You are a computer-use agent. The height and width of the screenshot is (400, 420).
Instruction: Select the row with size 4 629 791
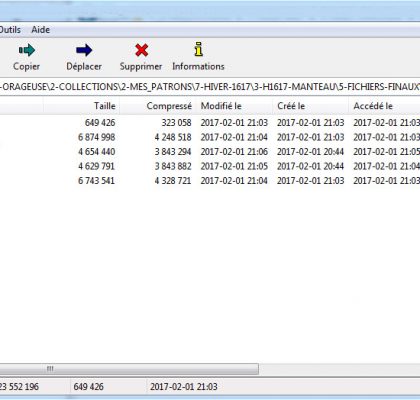[210, 166]
